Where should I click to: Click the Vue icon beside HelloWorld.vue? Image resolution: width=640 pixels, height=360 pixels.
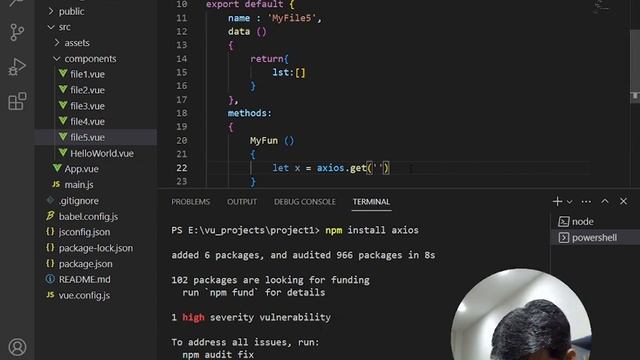(63, 153)
